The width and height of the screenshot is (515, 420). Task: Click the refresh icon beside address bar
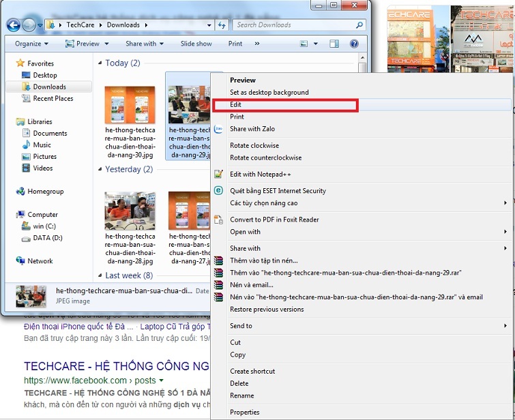click(221, 25)
